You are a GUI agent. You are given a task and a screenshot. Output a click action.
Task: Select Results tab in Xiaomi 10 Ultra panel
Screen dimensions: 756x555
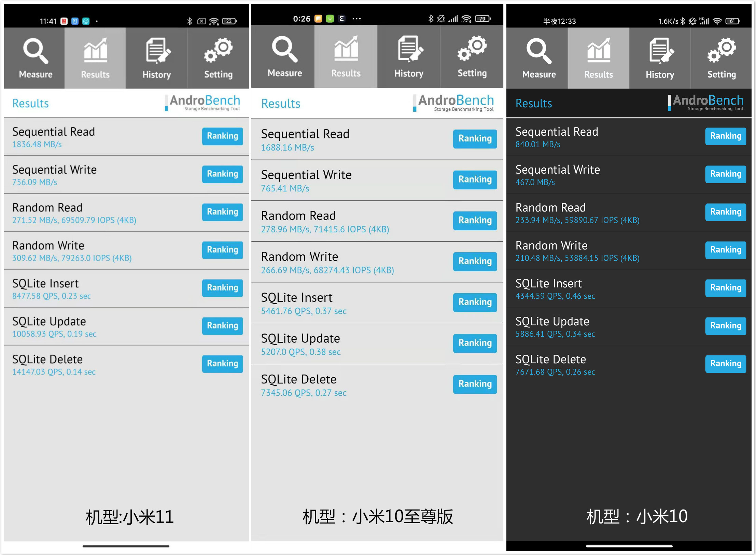[346, 57]
